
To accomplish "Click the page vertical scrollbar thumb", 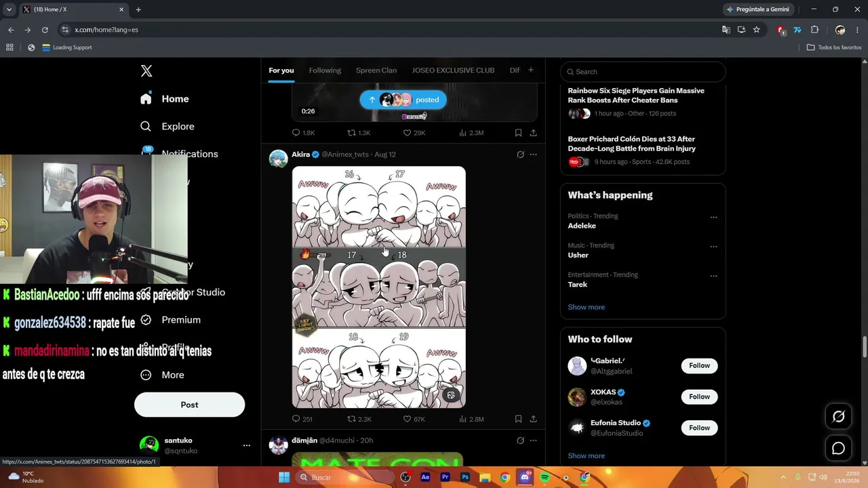I will (865, 346).
